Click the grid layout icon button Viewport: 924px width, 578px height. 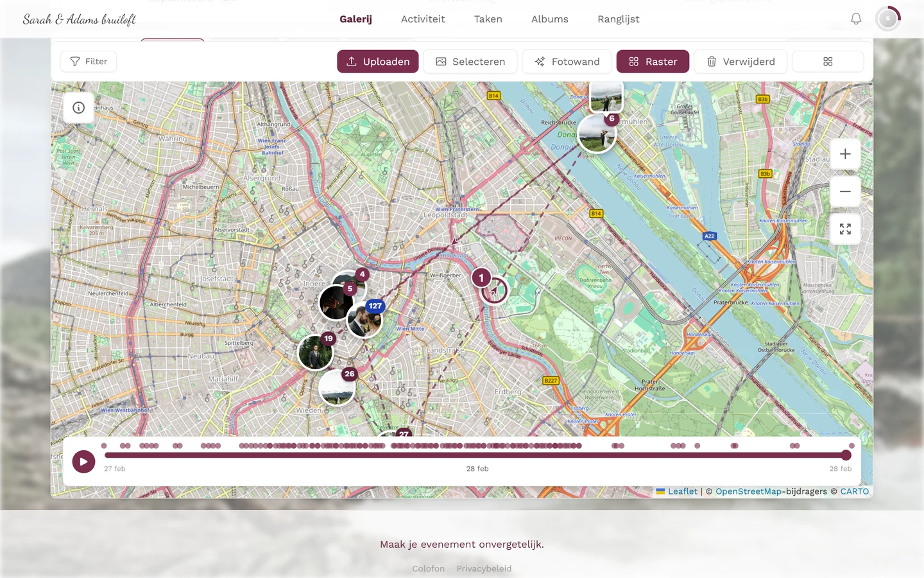click(828, 62)
